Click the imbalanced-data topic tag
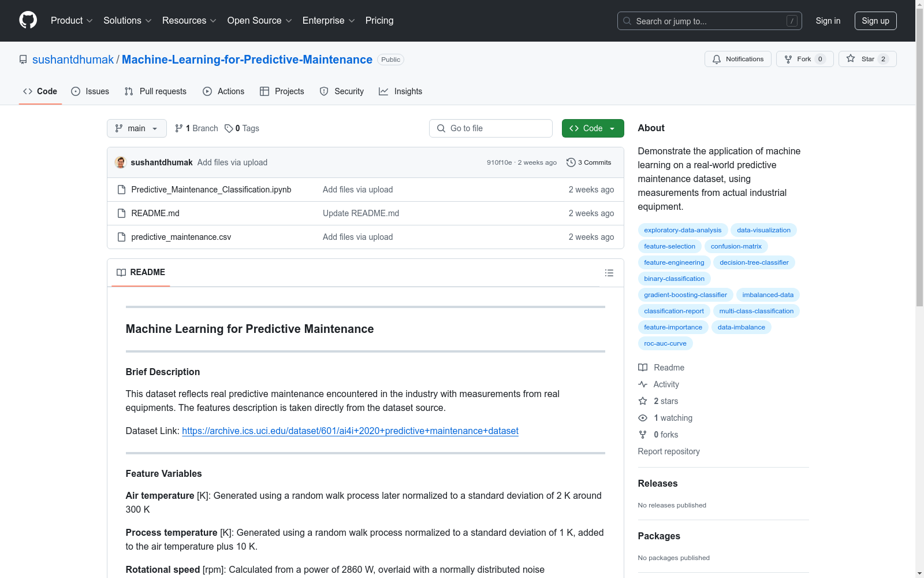This screenshot has height=578, width=924. (x=767, y=295)
